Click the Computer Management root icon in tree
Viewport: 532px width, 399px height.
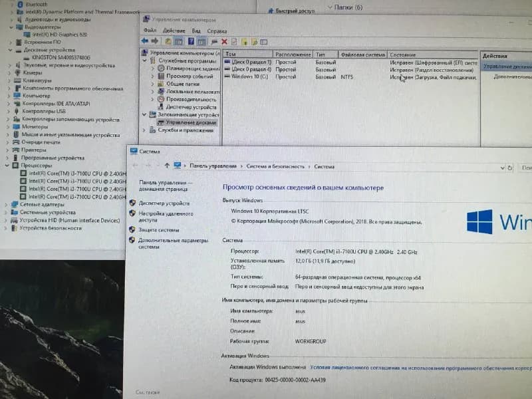pos(145,53)
